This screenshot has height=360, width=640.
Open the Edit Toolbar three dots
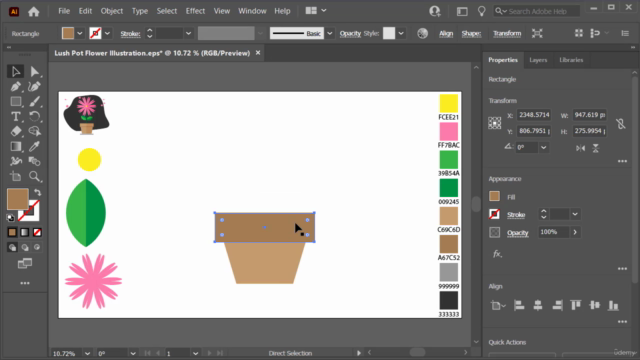click(25, 283)
